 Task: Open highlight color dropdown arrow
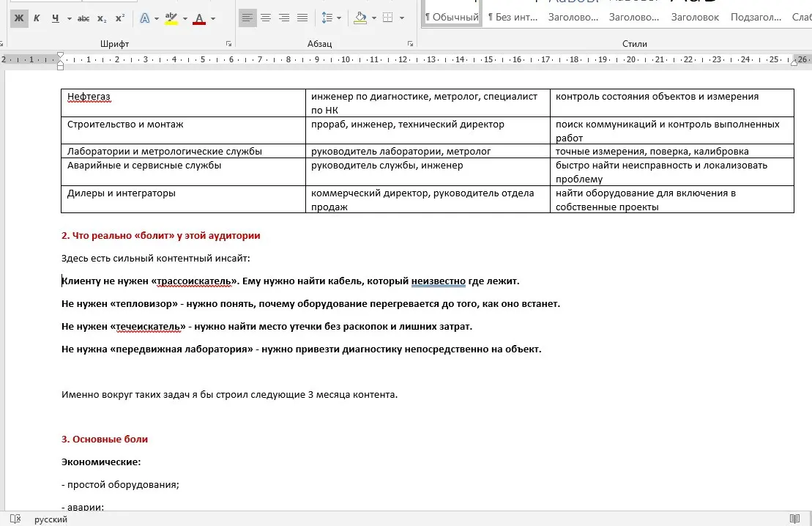coord(185,18)
